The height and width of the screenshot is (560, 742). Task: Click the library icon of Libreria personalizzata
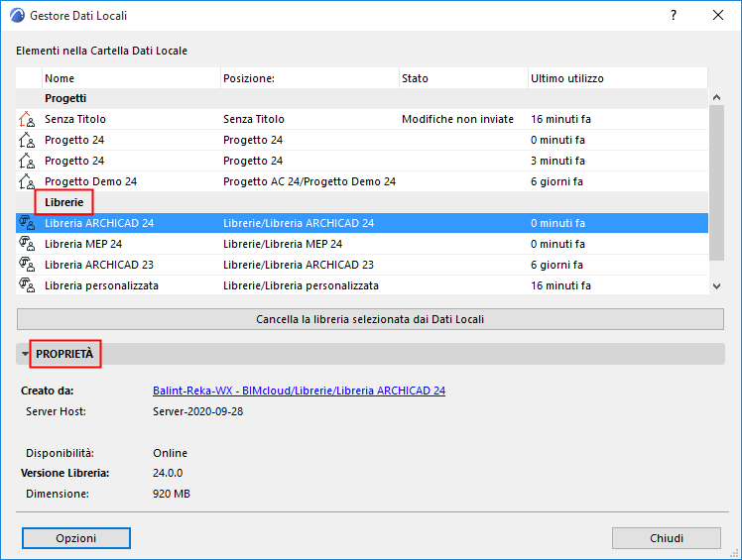tap(27, 285)
